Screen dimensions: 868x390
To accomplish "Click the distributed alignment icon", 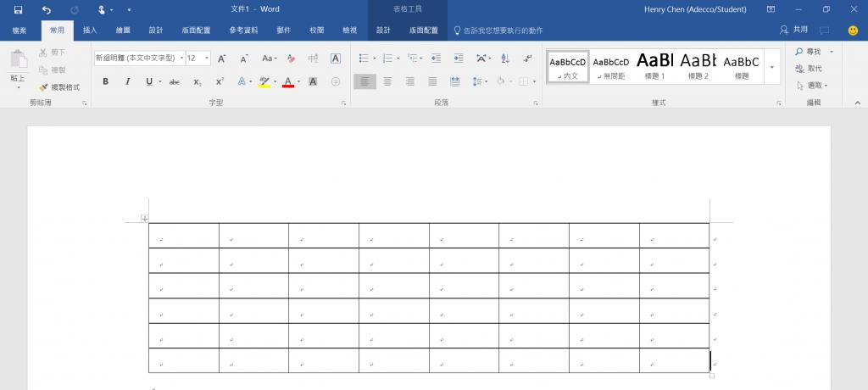I will (455, 81).
